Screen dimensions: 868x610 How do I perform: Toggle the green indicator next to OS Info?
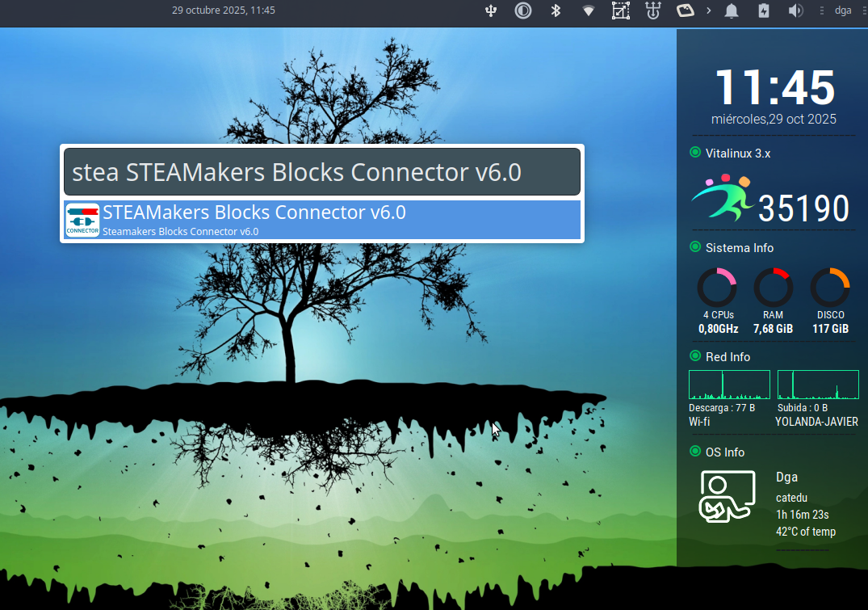(695, 452)
